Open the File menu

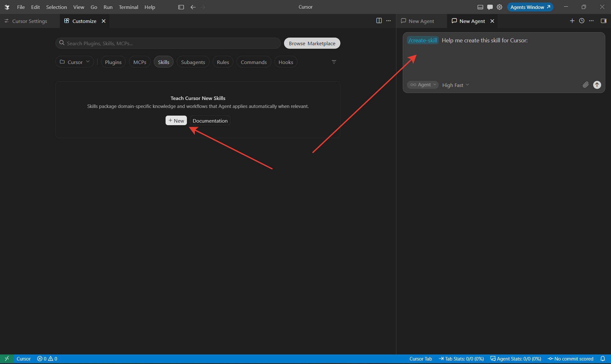point(21,7)
